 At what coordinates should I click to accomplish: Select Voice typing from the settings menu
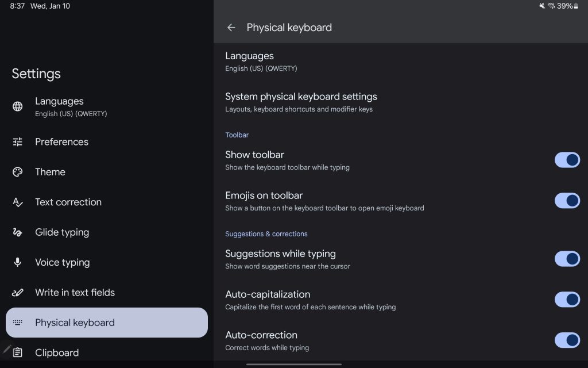[62, 262]
